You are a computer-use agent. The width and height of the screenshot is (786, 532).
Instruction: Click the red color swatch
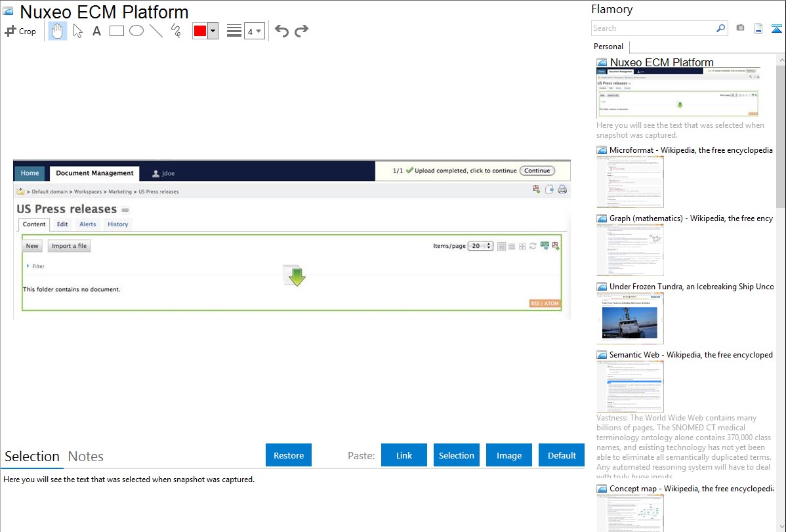point(200,31)
